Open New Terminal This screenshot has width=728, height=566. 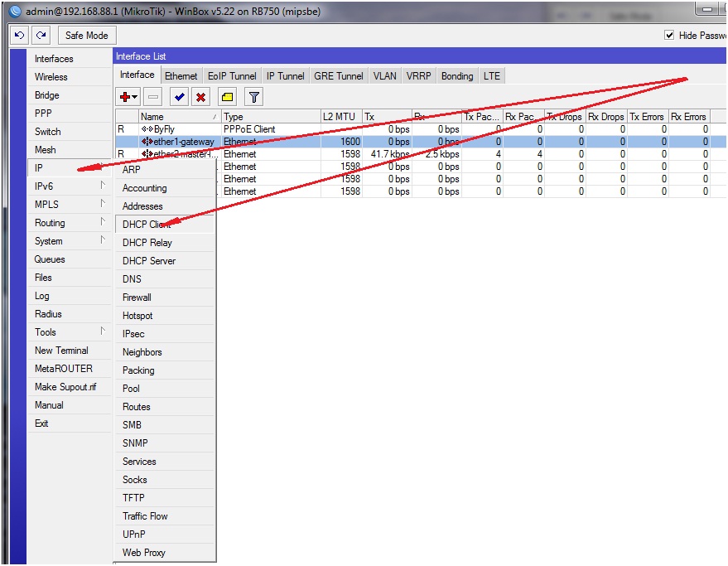[x=70, y=351]
